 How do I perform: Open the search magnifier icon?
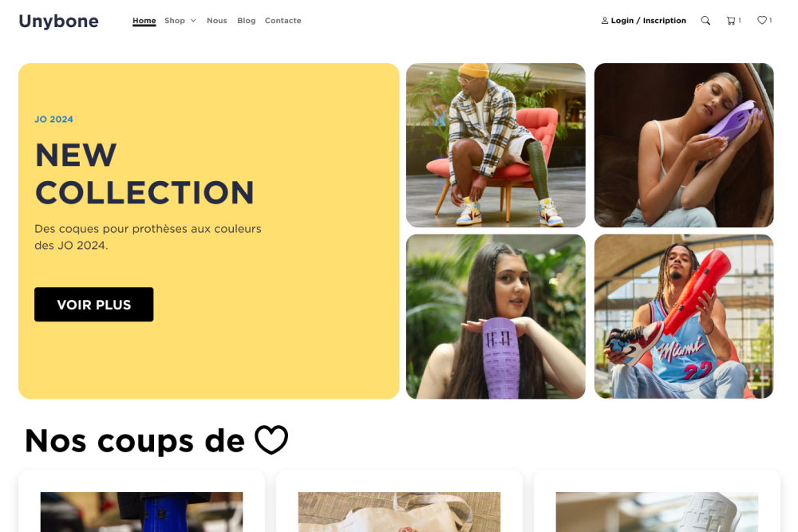click(705, 21)
